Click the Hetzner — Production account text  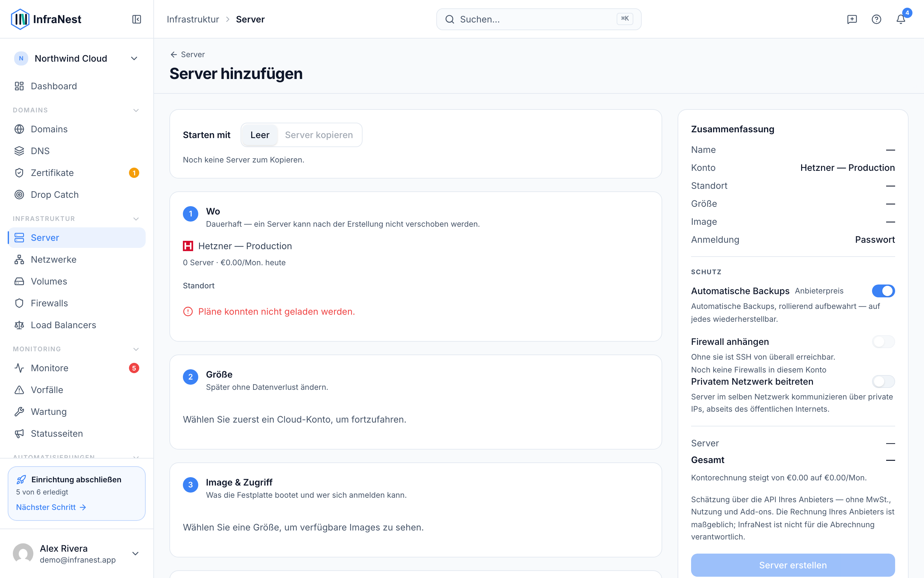click(x=245, y=246)
